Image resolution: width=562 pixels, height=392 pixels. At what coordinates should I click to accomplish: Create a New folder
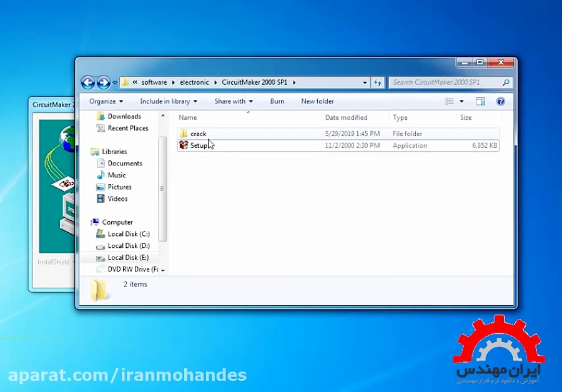pyautogui.click(x=318, y=101)
